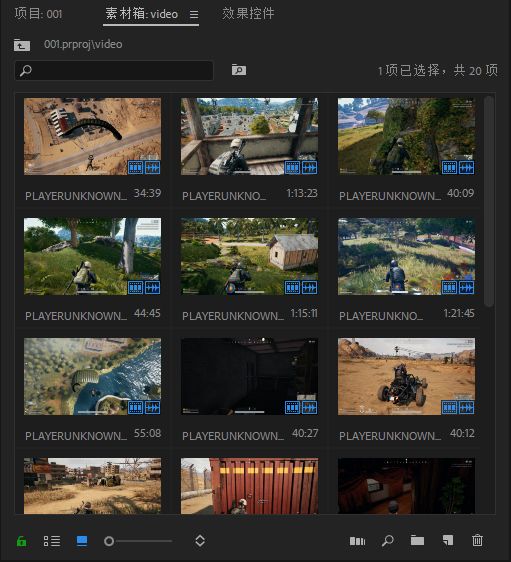Click in the bin search field

[x=114, y=71]
